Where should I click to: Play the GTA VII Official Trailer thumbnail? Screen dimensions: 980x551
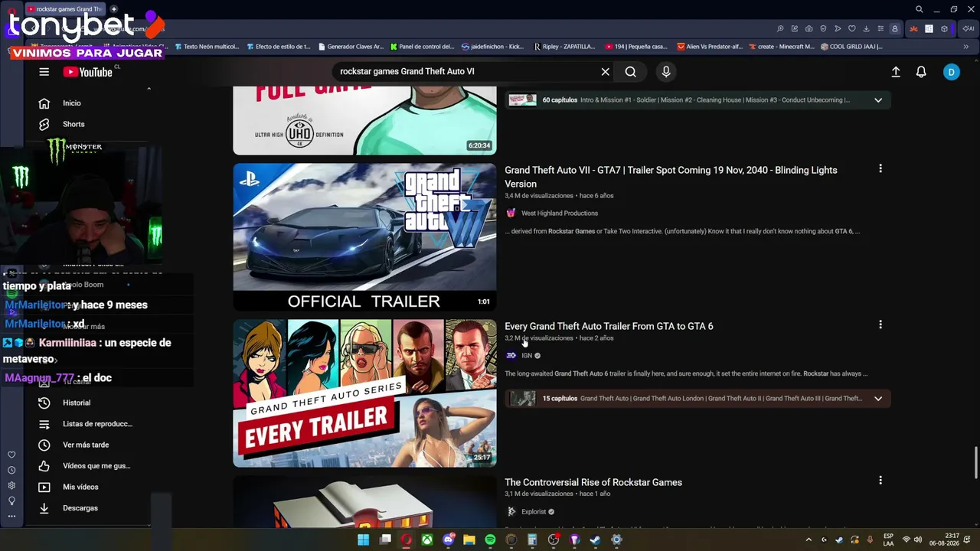[364, 237]
